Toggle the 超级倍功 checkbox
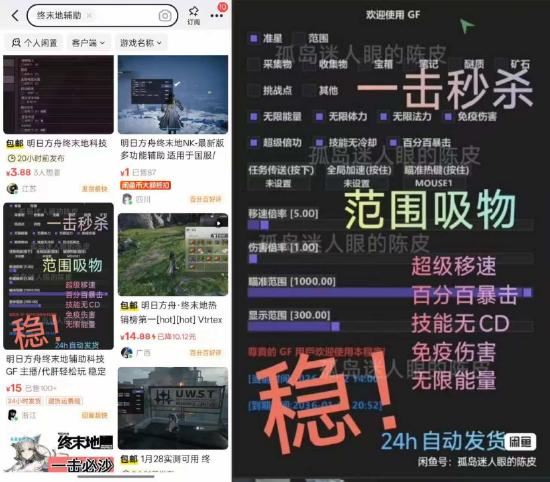The height and width of the screenshot is (482, 550). click(x=253, y=142)
